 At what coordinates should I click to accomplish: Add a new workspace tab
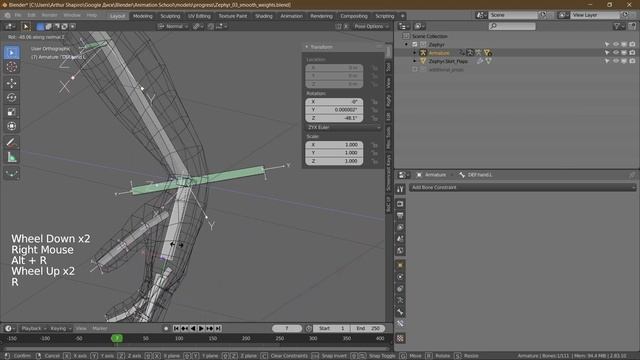(402, 16)
